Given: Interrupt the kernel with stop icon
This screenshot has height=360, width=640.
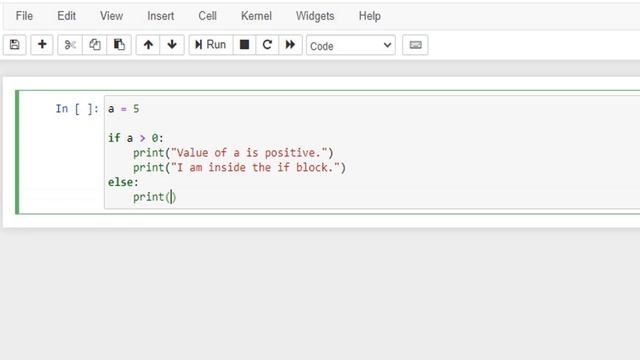Looking at the screenshot, I should point(244,44).
